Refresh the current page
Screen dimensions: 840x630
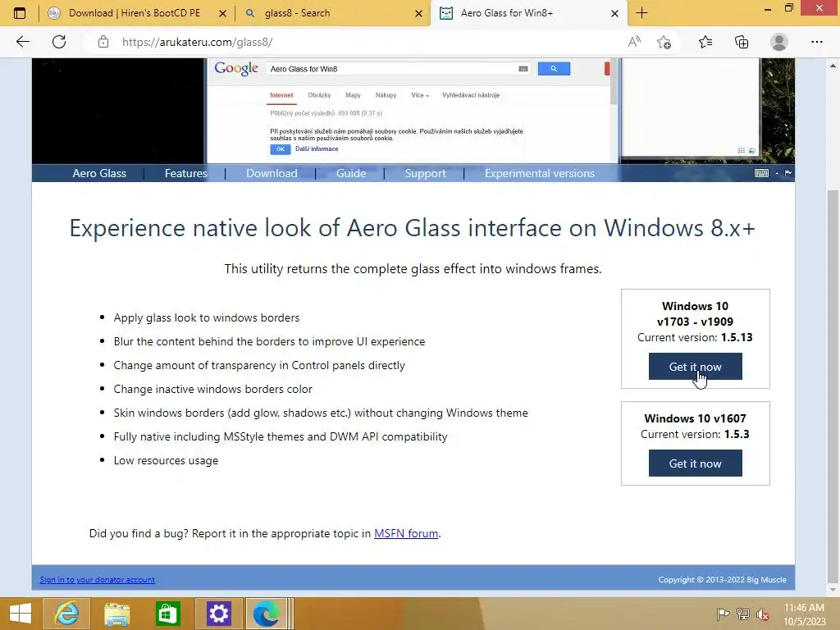click(x=59, y=42)
